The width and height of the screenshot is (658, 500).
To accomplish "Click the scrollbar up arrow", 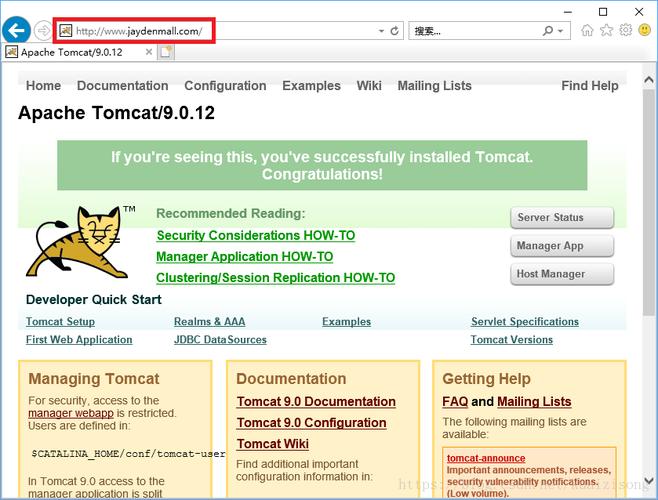I will point(649,79).
